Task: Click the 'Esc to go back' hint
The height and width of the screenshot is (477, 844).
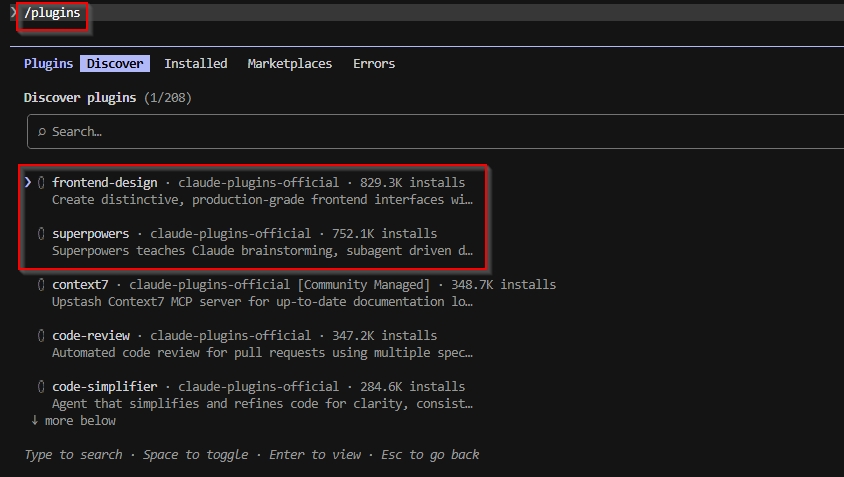Action: tap(430, 455)
